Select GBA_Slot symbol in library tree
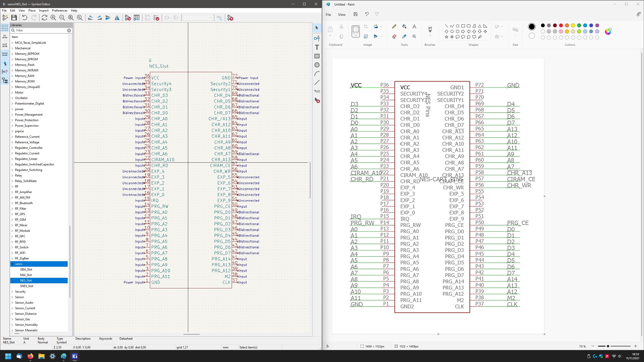644x362 pixels. [x=26, y=269]
